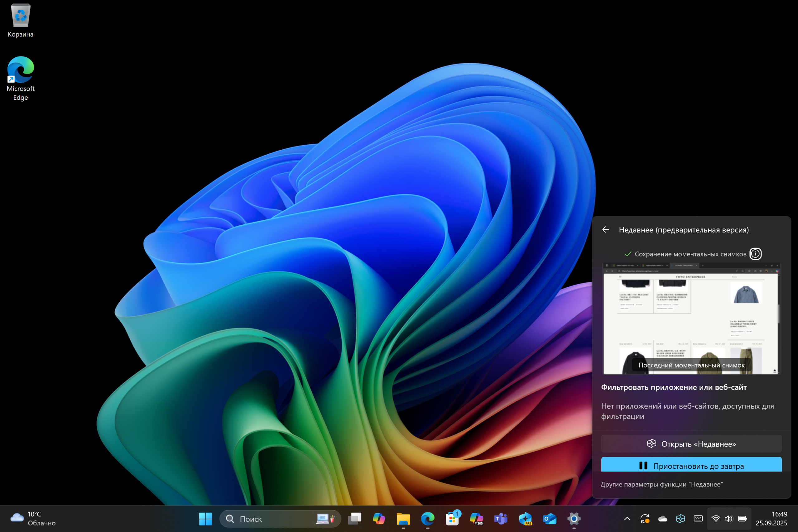Viewport: 798px width, 532px height.
Task: Click the OneDrive cloud tray icon
Action: point(663,518)
